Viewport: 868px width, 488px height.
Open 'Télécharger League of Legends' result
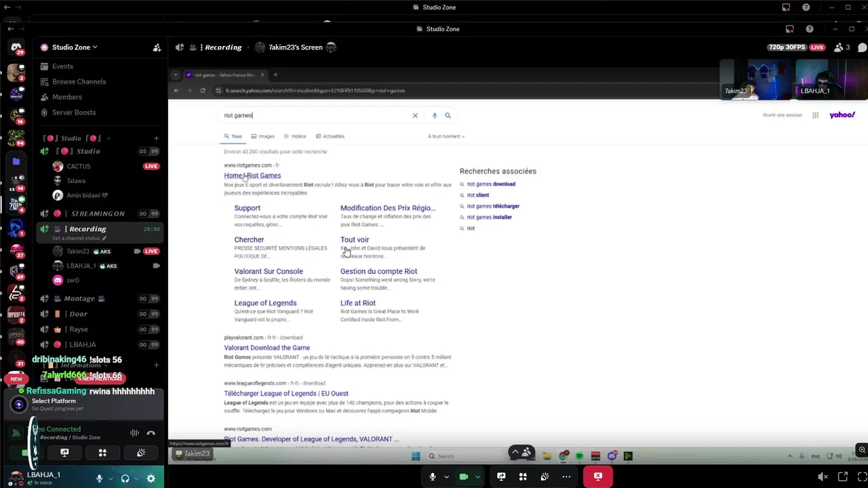286,393
